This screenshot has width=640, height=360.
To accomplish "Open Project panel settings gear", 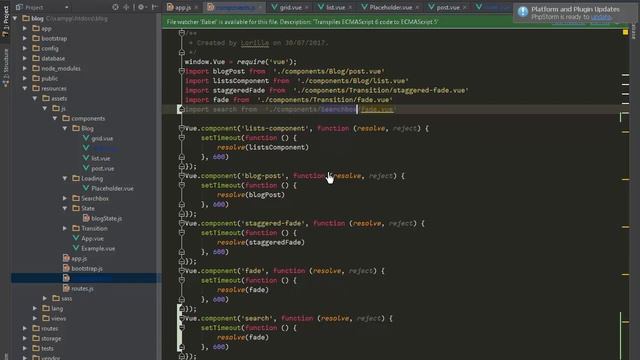I will [141, 7].
